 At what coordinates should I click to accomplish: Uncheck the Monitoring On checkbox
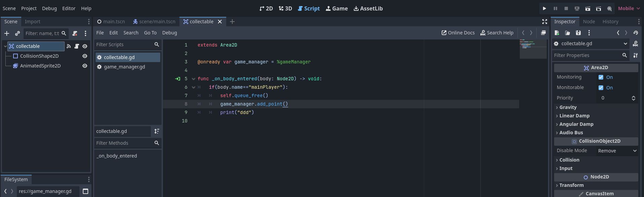pos(601,77)
